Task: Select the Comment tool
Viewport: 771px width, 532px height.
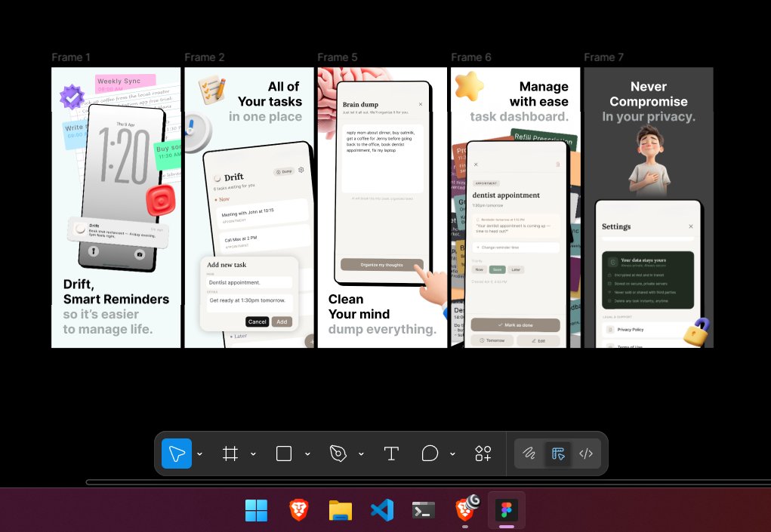Action: click(x=430, y=454)
